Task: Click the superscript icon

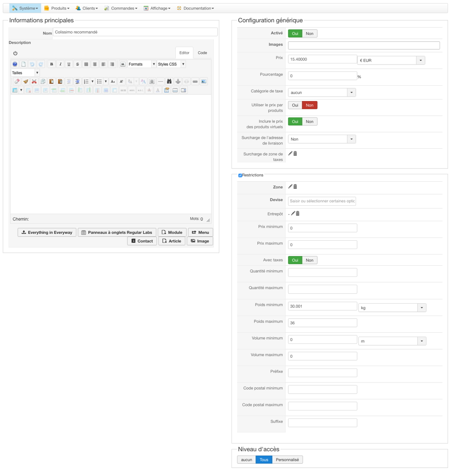Action: point(121,81)
